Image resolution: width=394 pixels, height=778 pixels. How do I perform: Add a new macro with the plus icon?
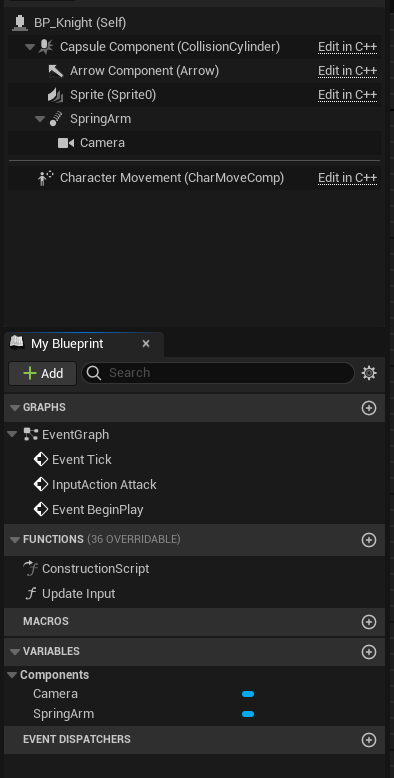pos(369,622)
